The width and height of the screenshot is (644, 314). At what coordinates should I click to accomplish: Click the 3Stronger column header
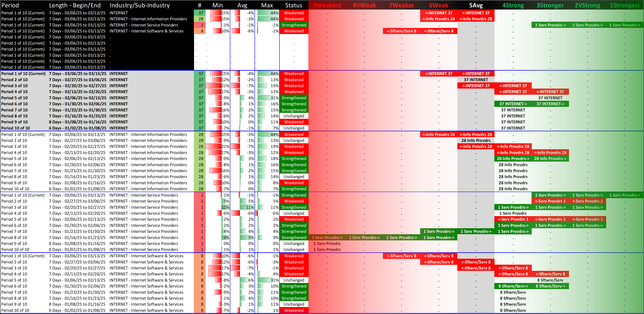pos(550,5)
